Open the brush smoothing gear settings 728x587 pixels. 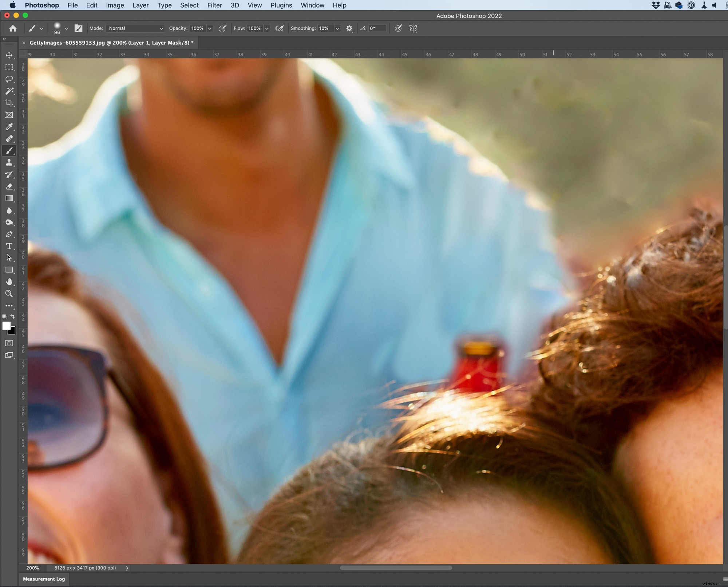point(349,28)
